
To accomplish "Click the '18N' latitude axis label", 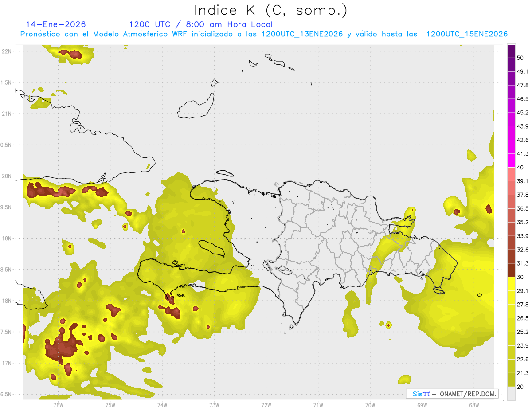I will pyautogui.click(x=7, y=301).
